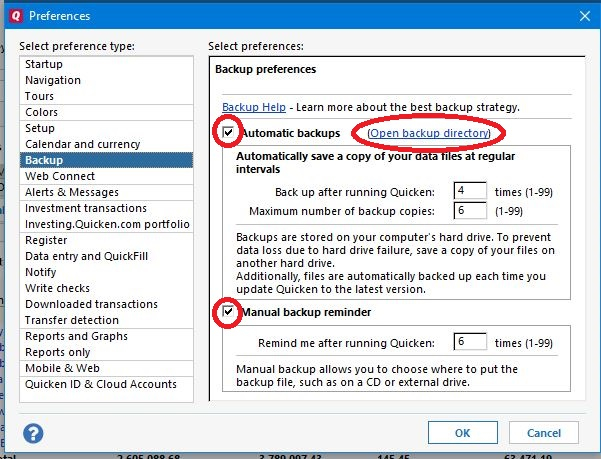Open help with the question mark icon
This screenshot has height=459, width=601.
(33, 433)
